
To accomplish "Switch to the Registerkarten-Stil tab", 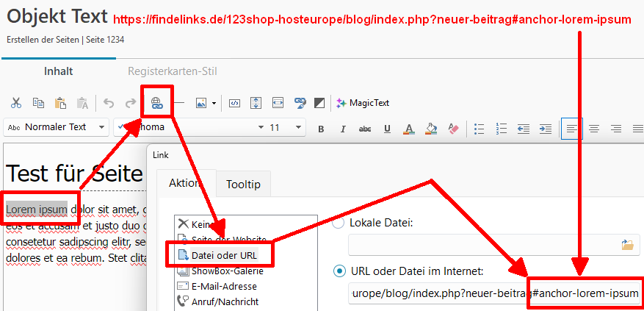I will point(172,71).
